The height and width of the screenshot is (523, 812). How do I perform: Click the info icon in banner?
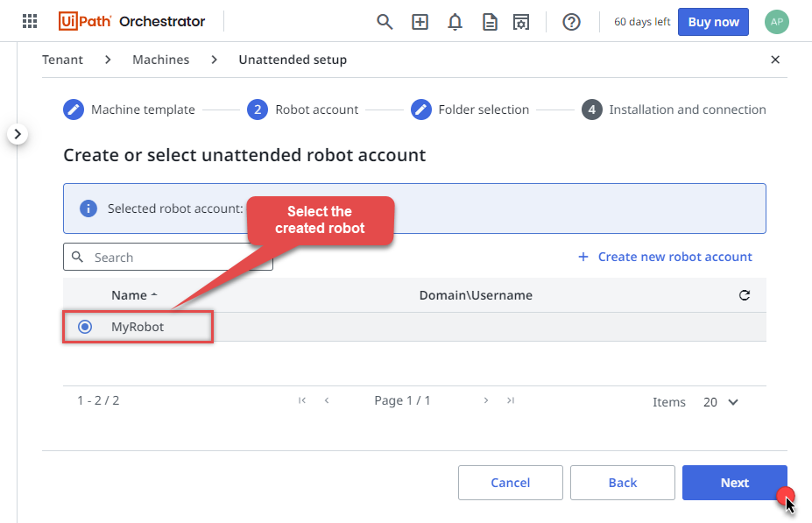pos(88,208)
